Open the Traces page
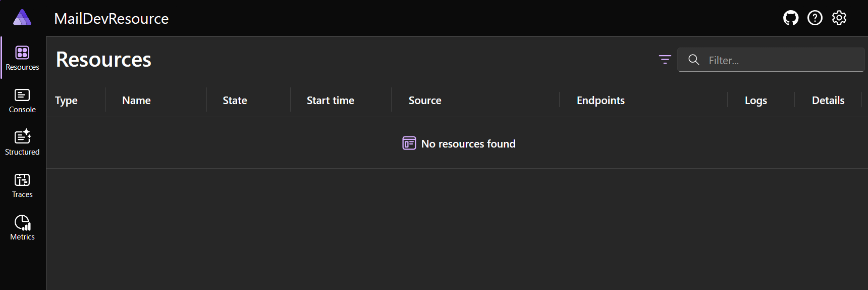The width and height of the screenshot is (868, 290). (22, 185)
